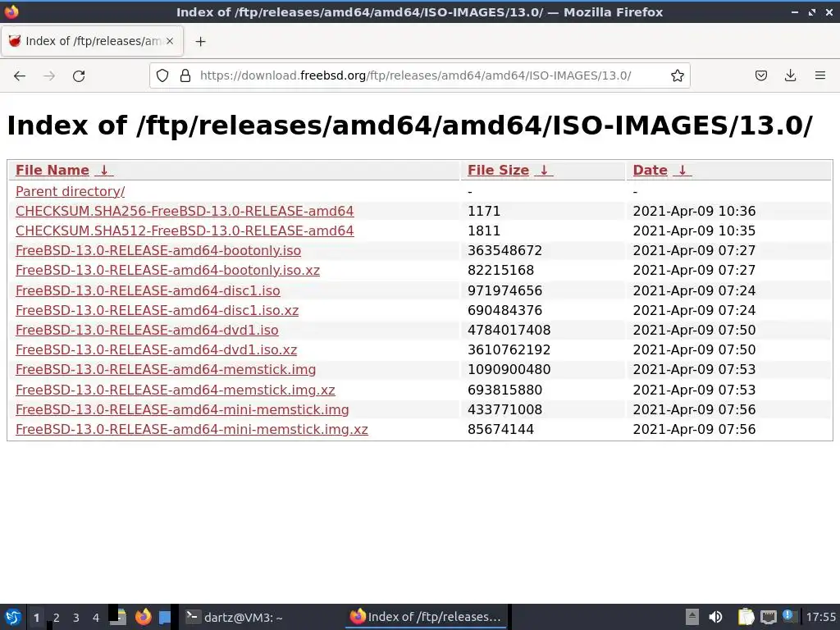The width and height of the screenshot is (840, 630).
Task: Close the Index of /ftp/releases tab
Action: click(x=170, y=41)
